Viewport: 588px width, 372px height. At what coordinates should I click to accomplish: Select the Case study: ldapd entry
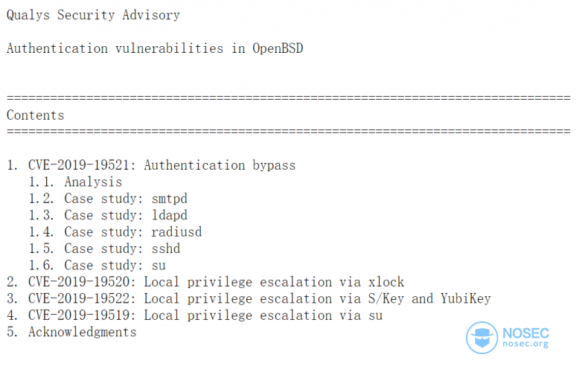pos(108,215)
